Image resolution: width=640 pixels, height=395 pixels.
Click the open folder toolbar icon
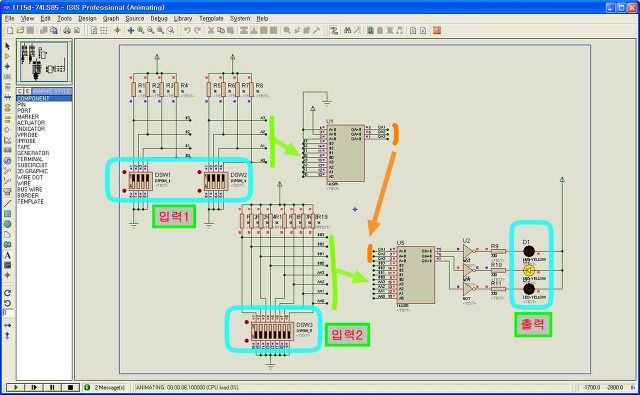click(20, 30)
